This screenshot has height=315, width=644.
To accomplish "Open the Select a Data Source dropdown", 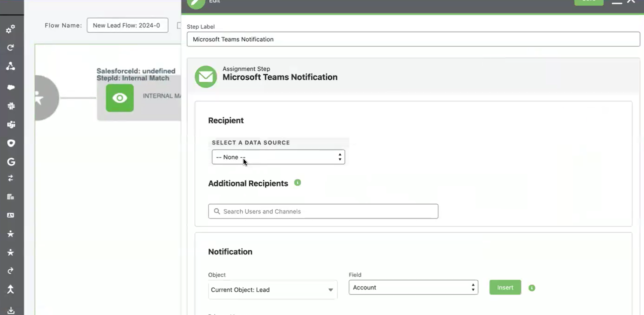I will pyautogui.click(x=278, y=157).
